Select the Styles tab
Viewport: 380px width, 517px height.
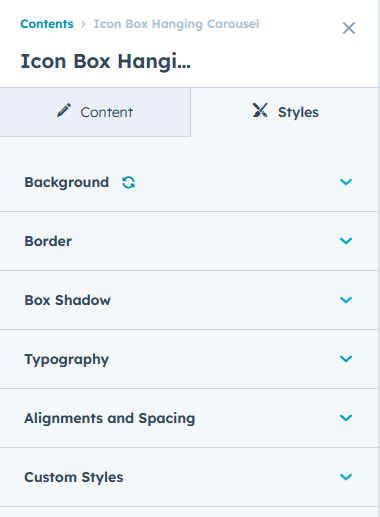[285, 112]
